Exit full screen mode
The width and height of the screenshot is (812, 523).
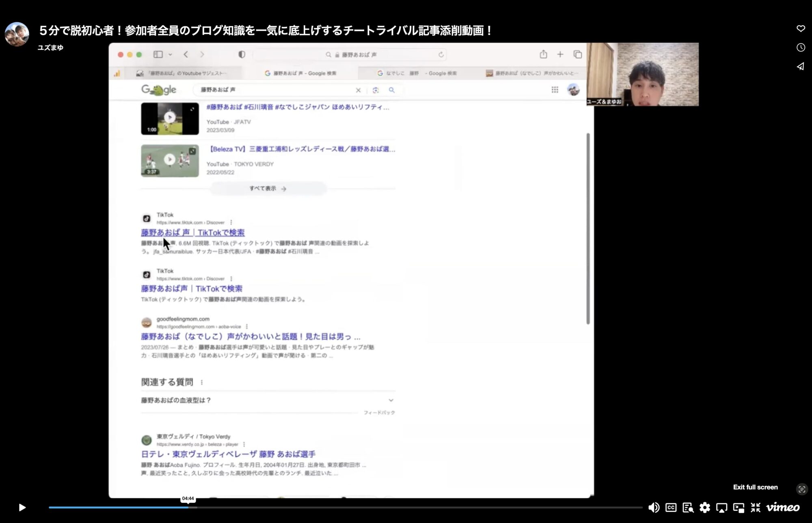(755, 508)
